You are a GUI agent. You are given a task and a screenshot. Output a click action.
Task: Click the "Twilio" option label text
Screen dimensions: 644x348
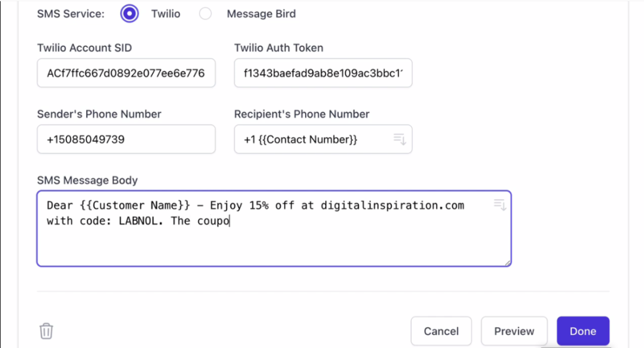165,14
